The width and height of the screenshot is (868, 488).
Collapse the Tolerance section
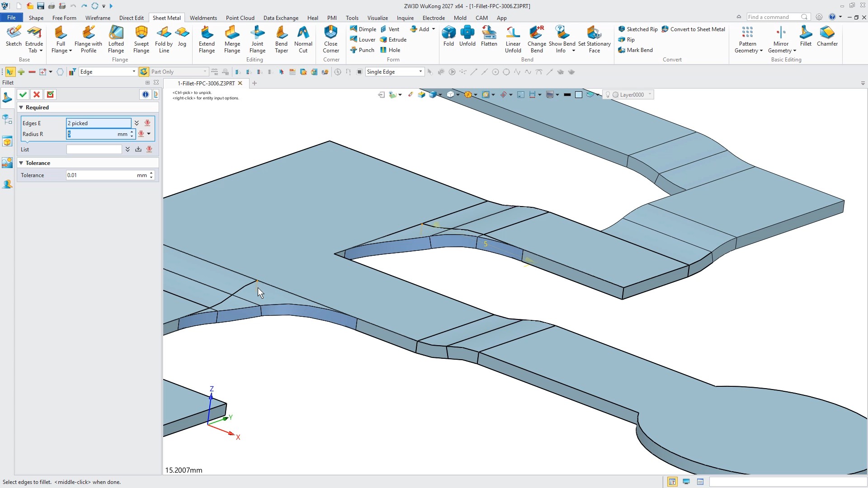tap(21, 163)
